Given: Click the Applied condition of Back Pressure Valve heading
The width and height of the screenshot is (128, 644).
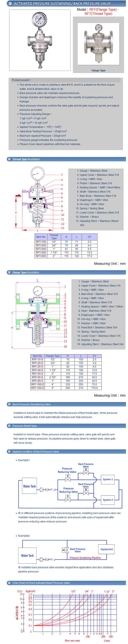Looking at the screenshot, I should click(36, 451).
